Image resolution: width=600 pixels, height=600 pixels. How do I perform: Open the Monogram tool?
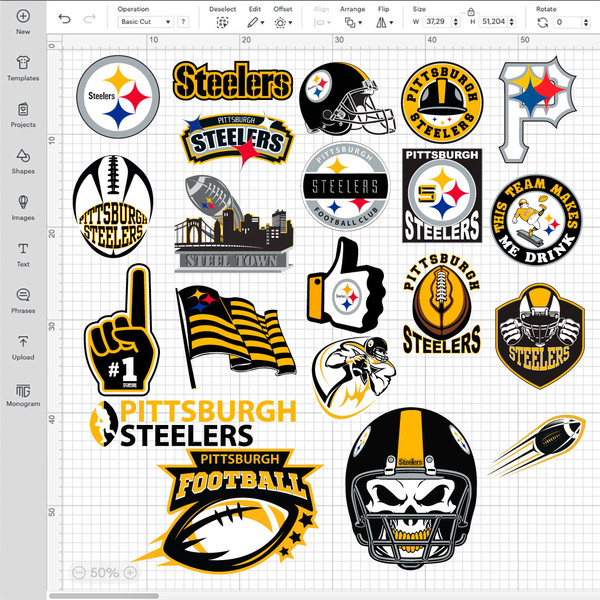coord(23,395)
